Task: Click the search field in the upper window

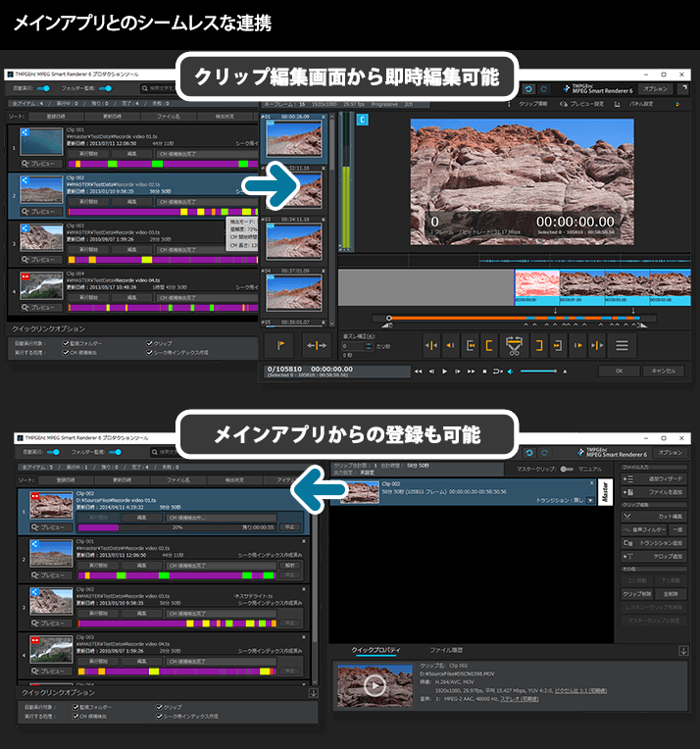Action: (160, 88)
